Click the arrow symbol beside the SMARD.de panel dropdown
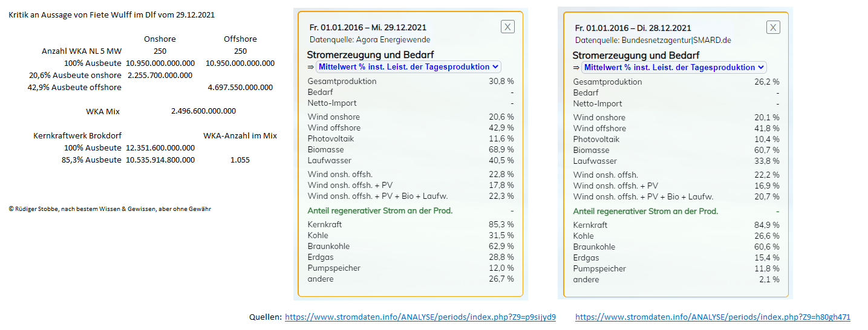868x330 pixels. click(575, 68)
